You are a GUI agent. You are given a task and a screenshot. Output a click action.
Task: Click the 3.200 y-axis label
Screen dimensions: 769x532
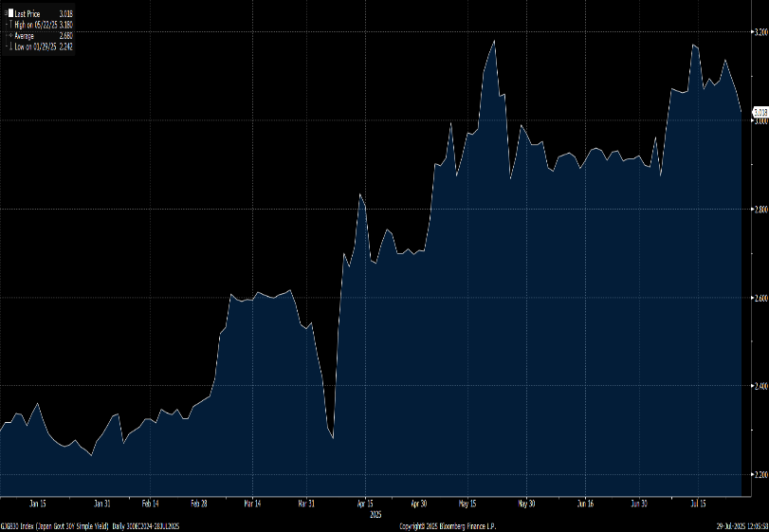click(x=761, y=32)
